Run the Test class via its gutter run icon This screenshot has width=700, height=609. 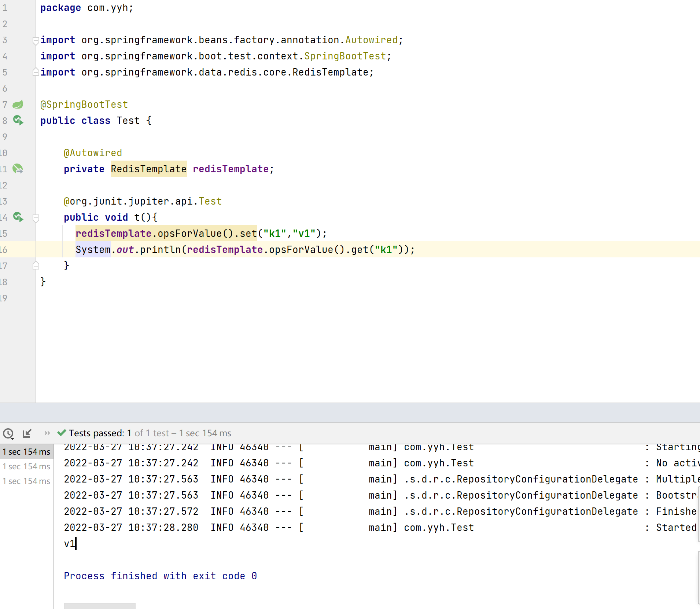[18, 120]
